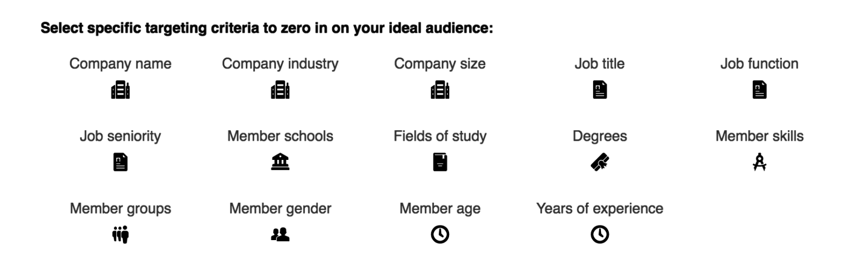Click the Job seniority document icon
Viewport: 868px width, 254px height.
[121, 162]
